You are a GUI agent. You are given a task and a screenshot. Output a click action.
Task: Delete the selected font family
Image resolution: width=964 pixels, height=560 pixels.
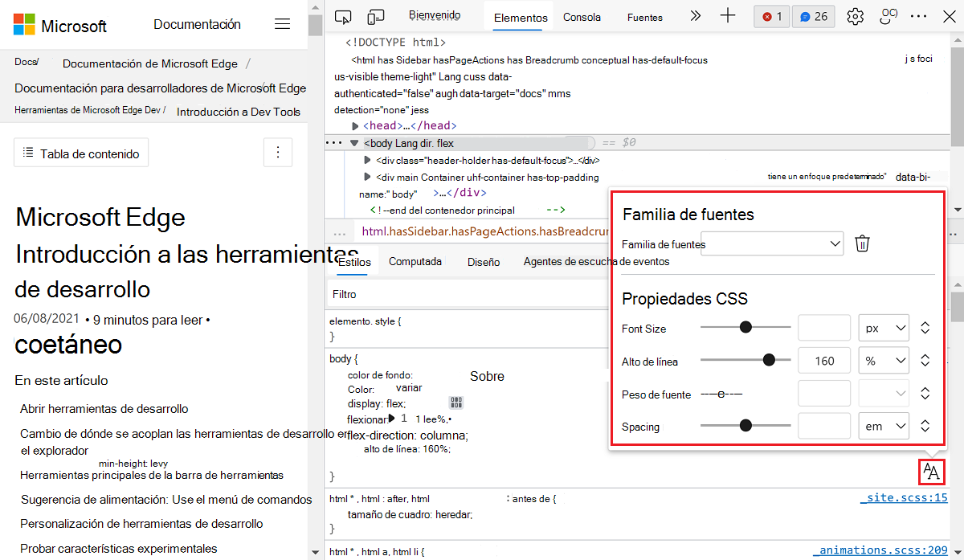[862, 243]
